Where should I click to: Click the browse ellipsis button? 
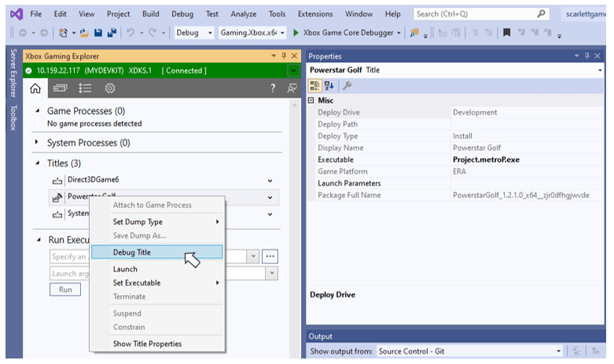270,256
